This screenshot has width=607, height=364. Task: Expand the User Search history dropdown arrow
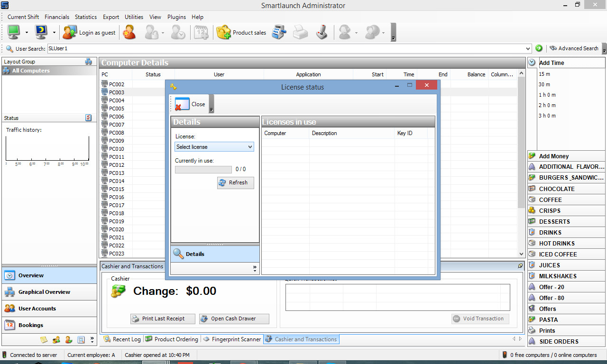pos(528,48)
